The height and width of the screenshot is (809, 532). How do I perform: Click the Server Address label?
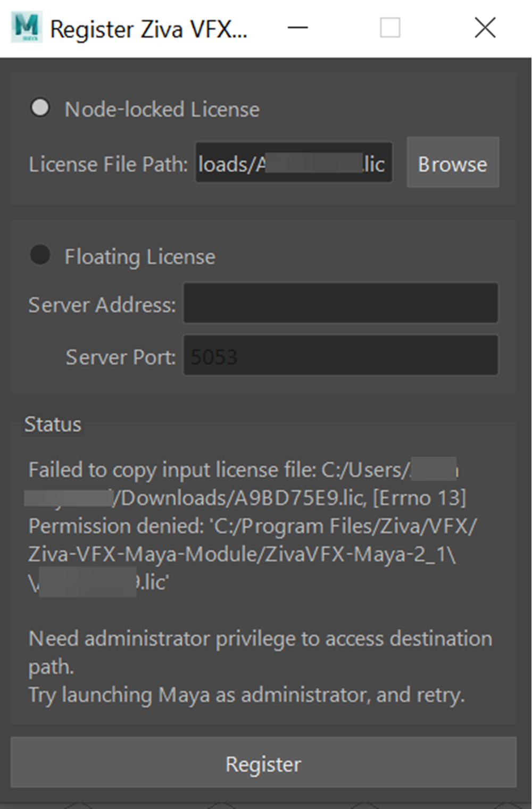pos(102,305)
